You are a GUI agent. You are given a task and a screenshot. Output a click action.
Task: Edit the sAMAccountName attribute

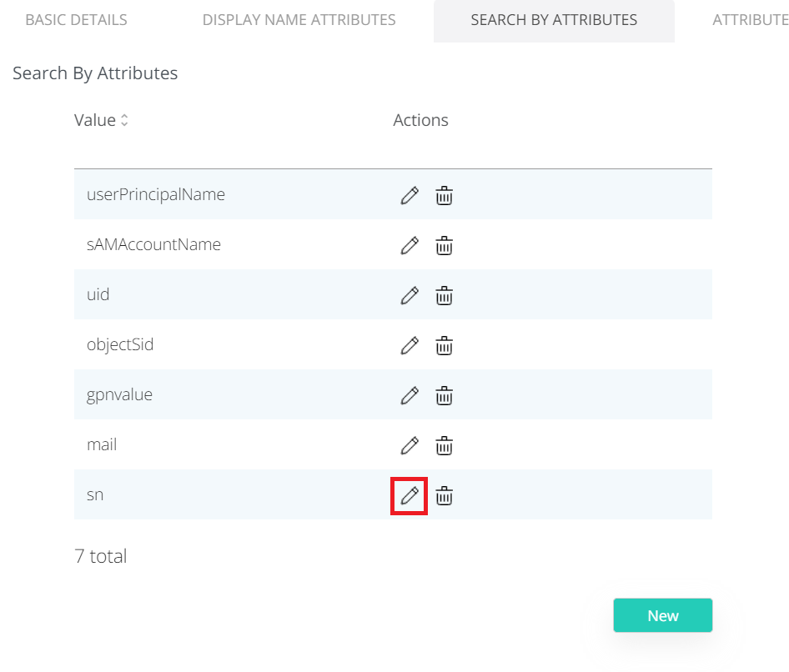click(409, 246)
